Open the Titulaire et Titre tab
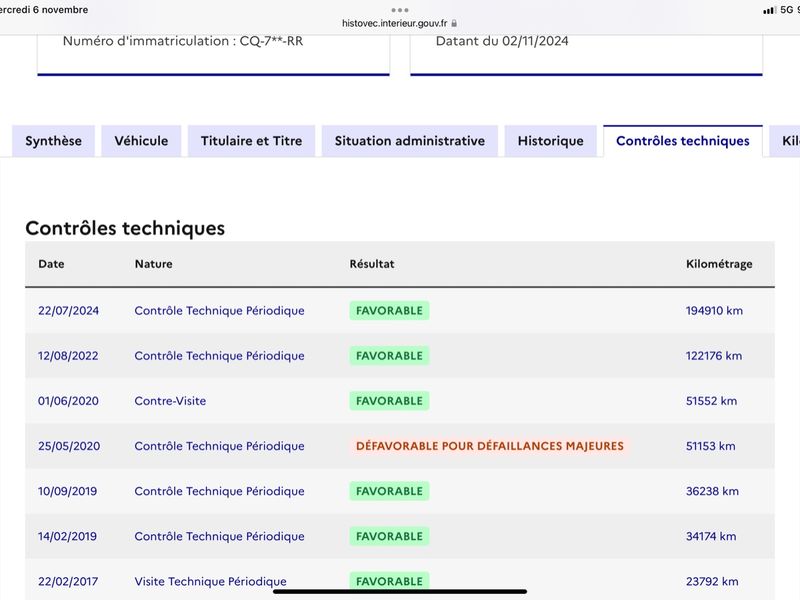This screenshot has width=800, height=600. click(252, 141)
